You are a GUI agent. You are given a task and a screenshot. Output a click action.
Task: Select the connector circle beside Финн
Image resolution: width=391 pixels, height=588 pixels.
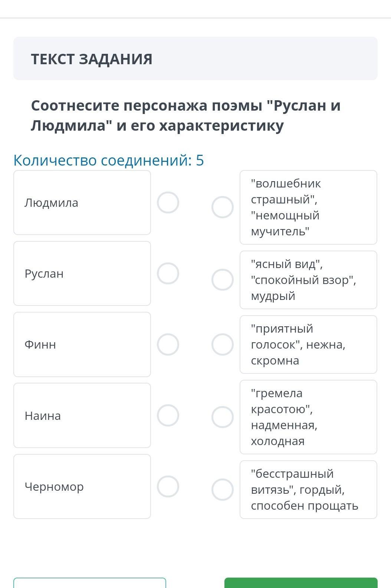pos(168,344)
